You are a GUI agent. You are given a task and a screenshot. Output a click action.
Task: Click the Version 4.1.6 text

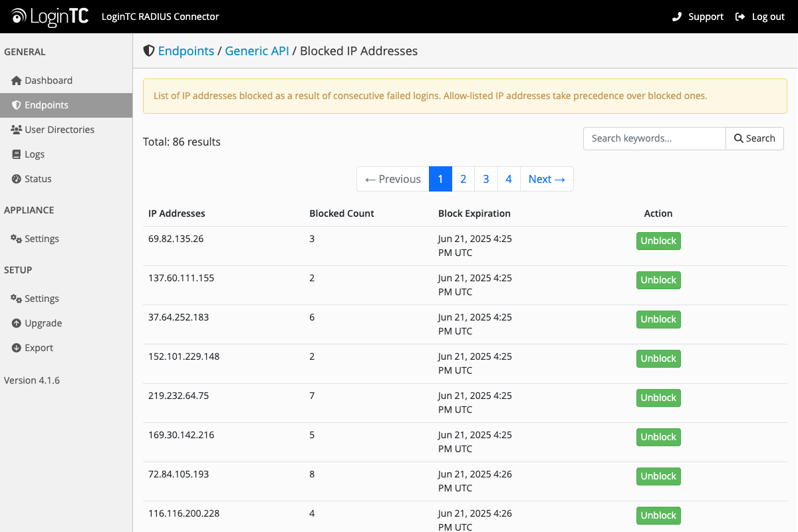[32, 380]
